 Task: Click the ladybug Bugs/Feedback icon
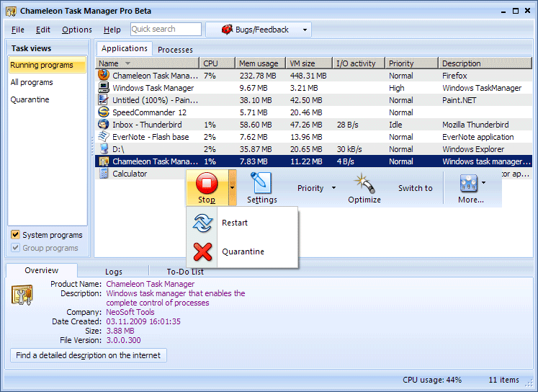(x=227, y=30)
